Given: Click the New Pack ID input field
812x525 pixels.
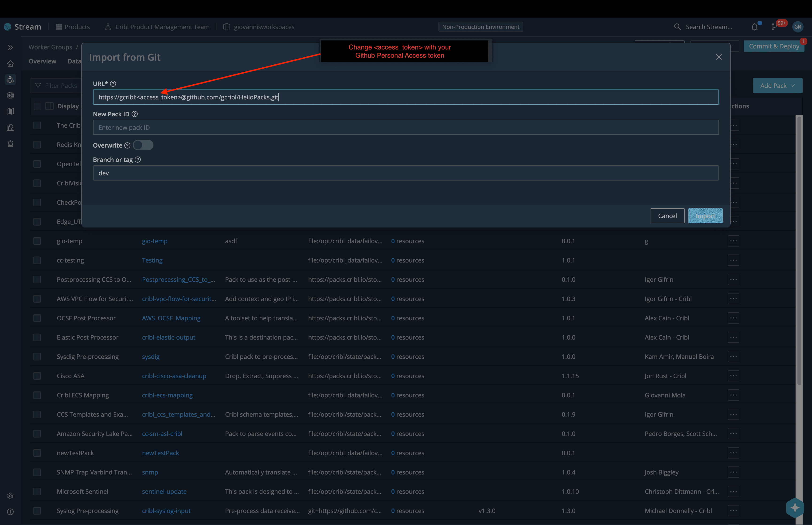Looking at the screenshot, I should pyautogui.click(x=406, y=128).
